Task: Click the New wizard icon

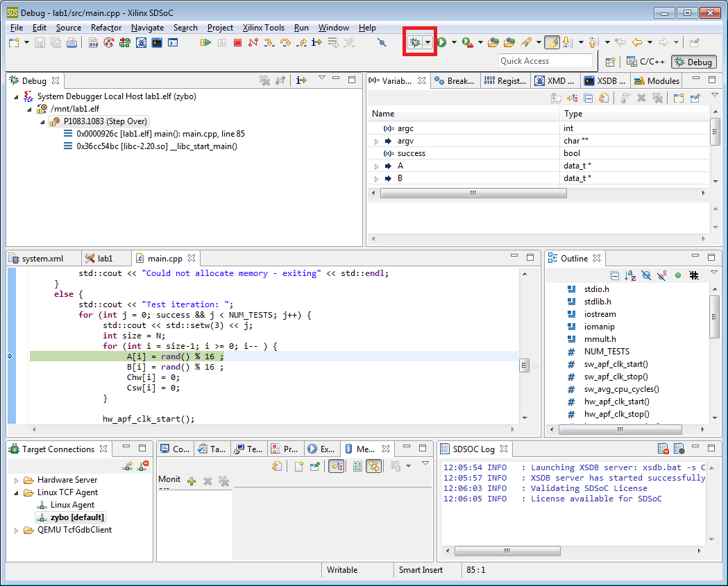Action: (15, 43)
